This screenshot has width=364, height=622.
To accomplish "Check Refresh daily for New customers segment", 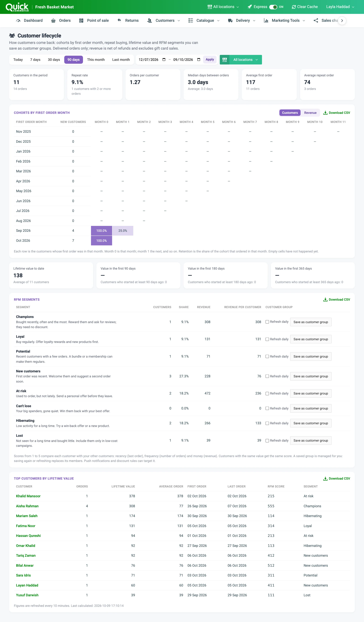I will pyautogui.click(x=267, y=376).
